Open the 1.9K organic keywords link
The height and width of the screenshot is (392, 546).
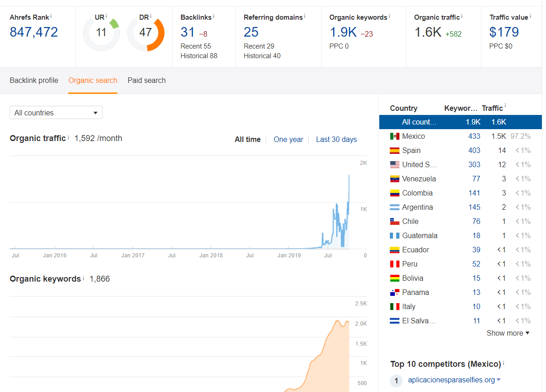344,33
